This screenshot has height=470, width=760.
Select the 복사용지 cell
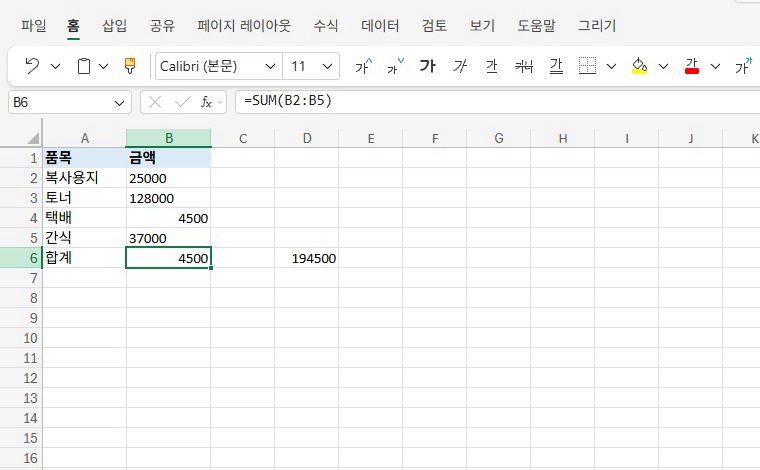coord(84,178)
